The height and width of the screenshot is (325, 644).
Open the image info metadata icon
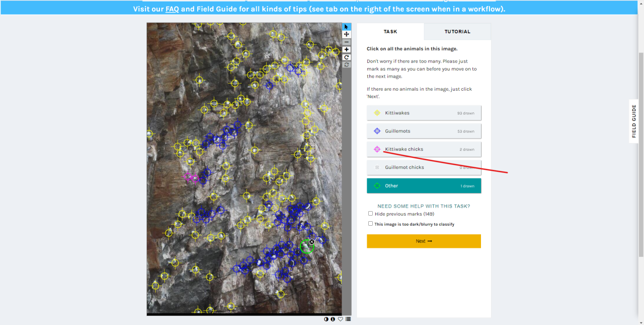tap(333, 319)
